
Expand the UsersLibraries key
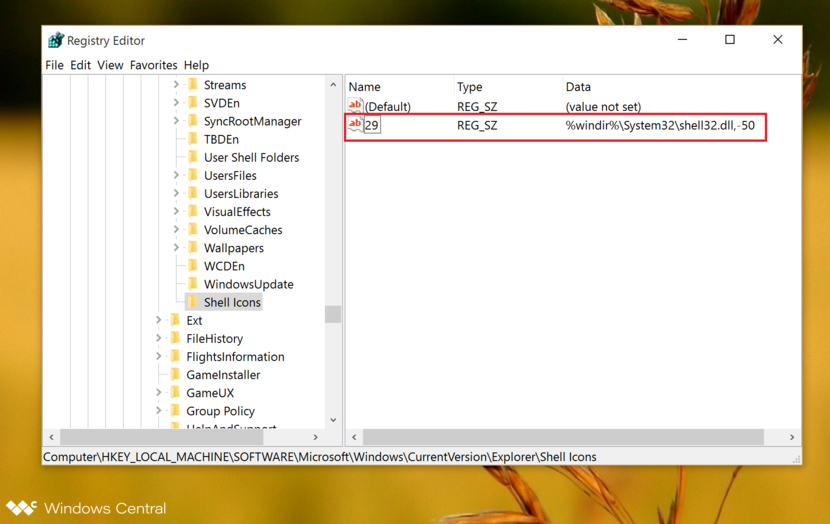tap(176, 193)
